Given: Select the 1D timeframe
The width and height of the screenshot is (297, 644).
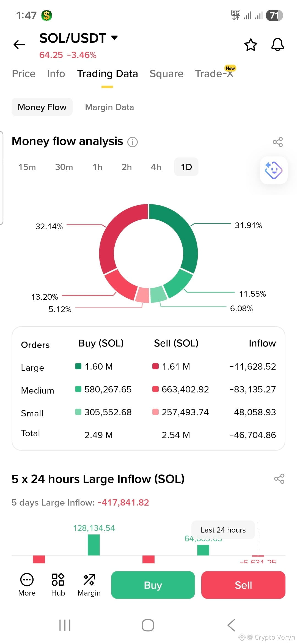Looking at the screenshot, I should [186, 167].
